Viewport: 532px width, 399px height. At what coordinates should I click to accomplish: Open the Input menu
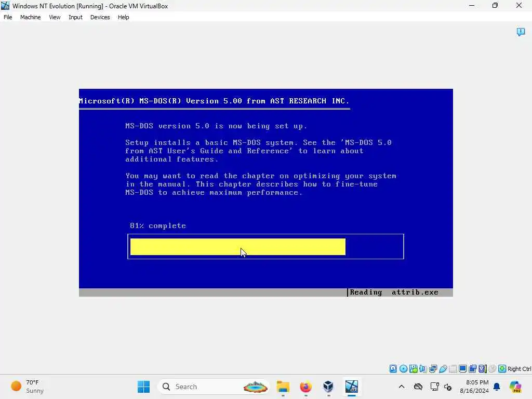coord(75,17)
